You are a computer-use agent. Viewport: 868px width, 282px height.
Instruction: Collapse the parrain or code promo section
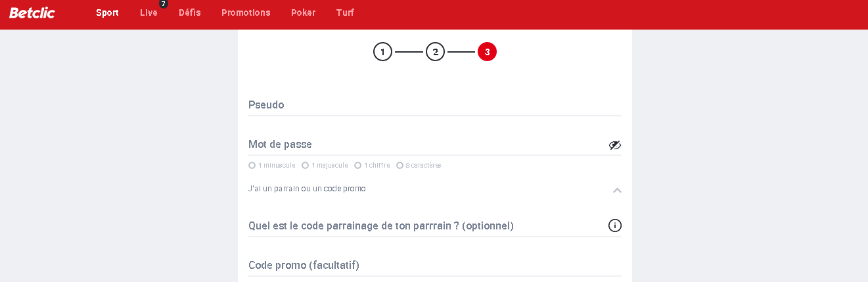tap(617, 190)
